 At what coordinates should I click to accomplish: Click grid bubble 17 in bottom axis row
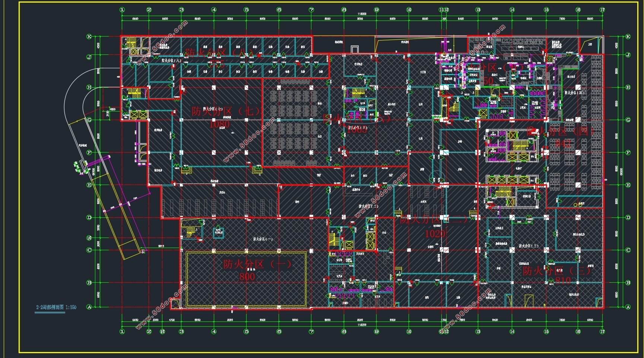pyautogui.click(x=602, y=332)
